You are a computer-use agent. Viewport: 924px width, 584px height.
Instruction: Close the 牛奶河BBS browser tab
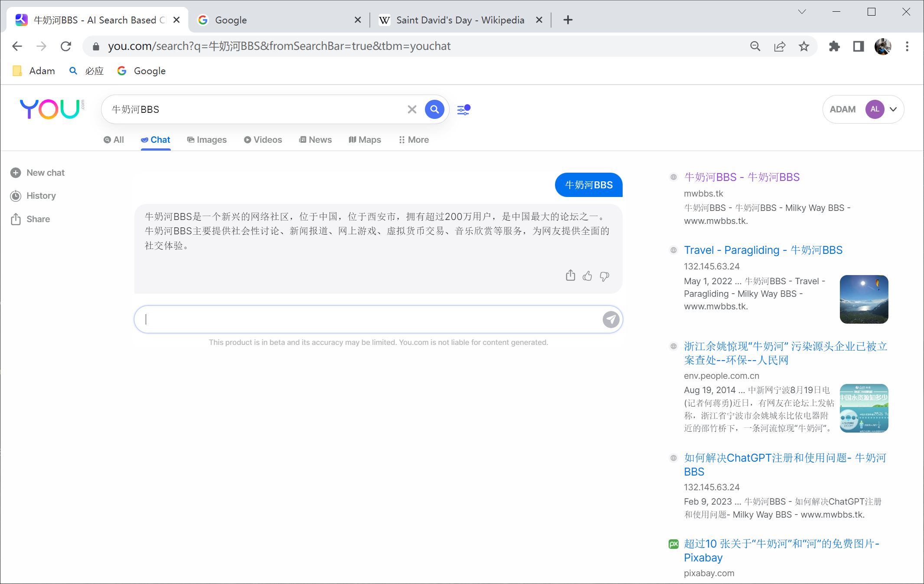(176, 20)
